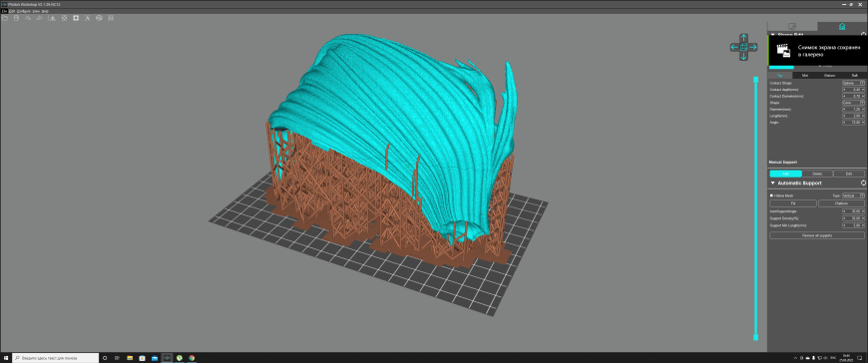Click the Contact Diameter(mm) value field

click(853, 97)
